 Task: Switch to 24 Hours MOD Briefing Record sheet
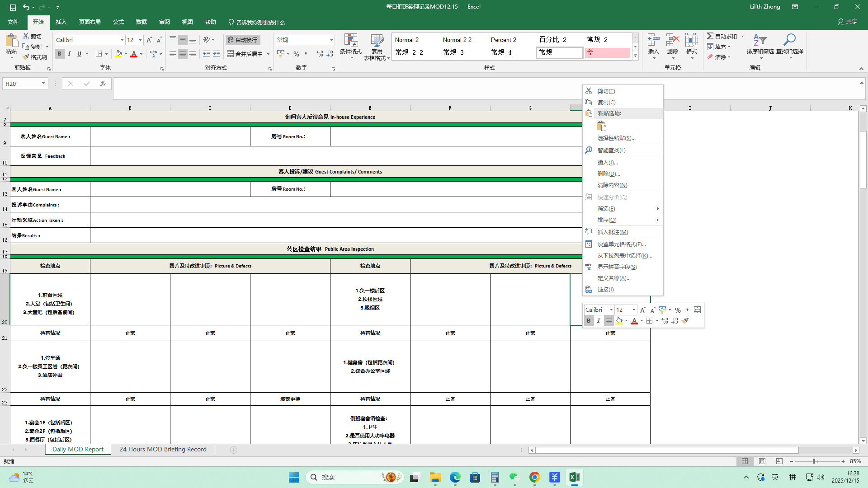point(163,450)
